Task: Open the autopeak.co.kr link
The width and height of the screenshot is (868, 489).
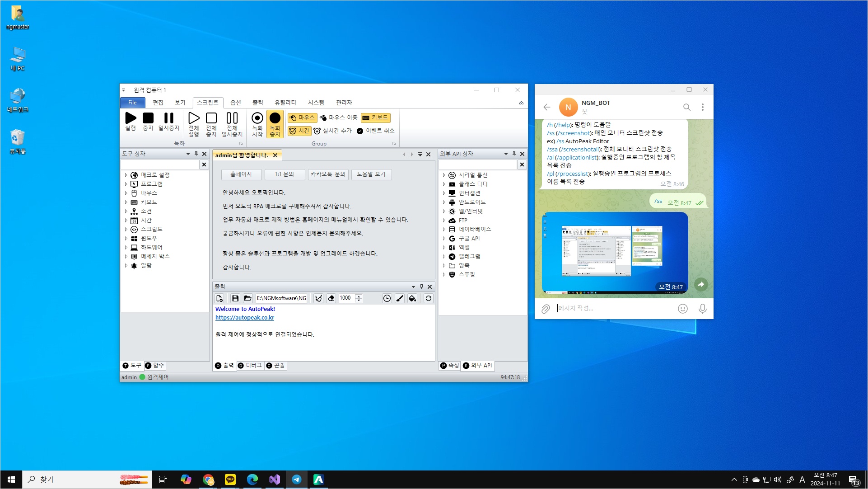Action: click(x=245, y=318)
